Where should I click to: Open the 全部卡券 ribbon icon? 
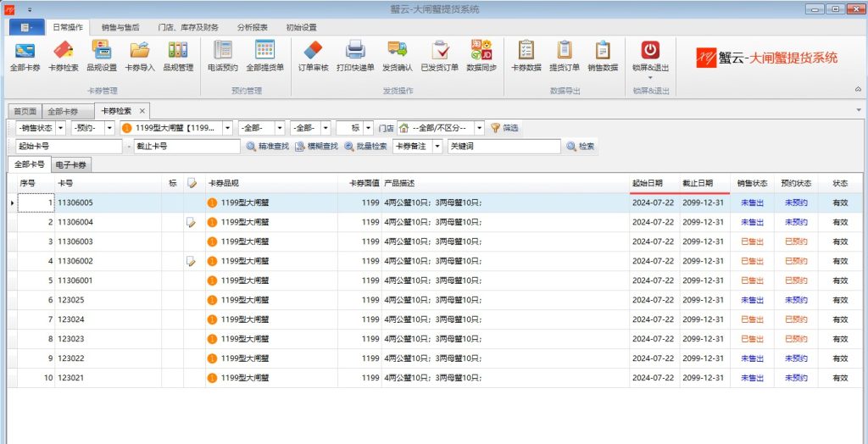pyautogui.click(x=25, y=56)
